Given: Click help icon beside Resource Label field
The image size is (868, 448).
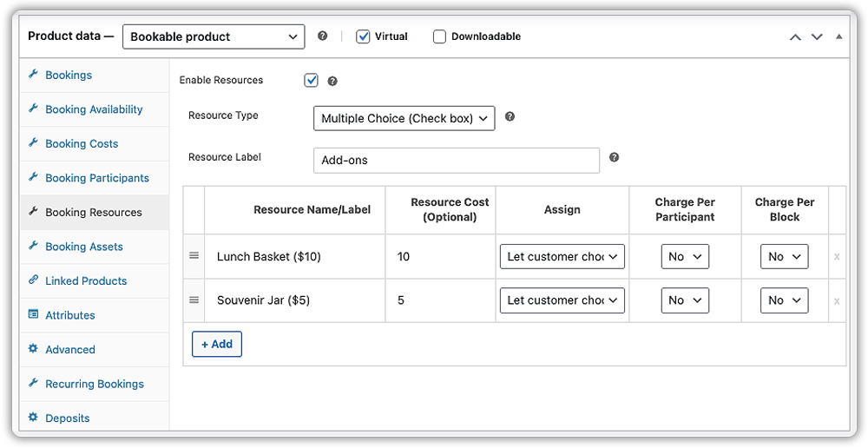Looking at the screenshot, I should (614, 158).
